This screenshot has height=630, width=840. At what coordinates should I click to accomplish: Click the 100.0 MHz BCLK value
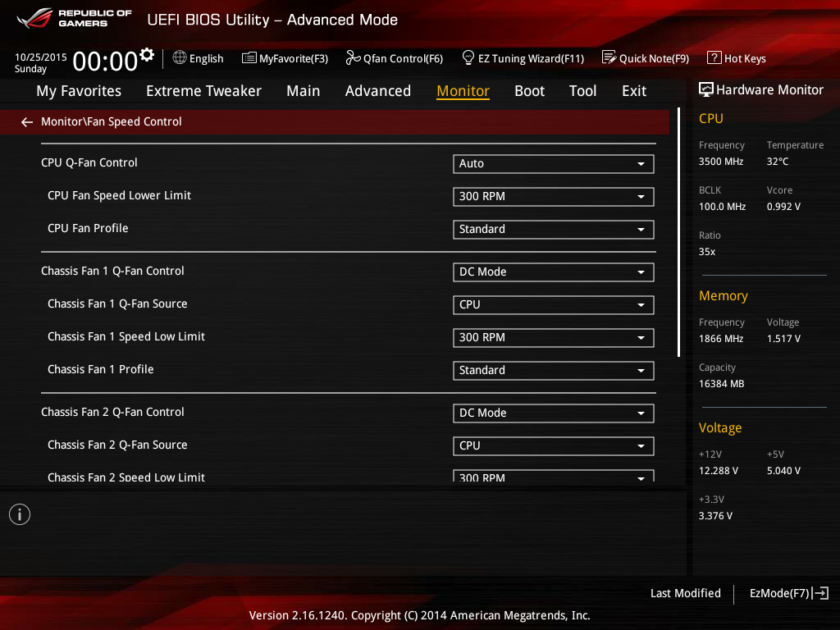(x=722, y=206)
